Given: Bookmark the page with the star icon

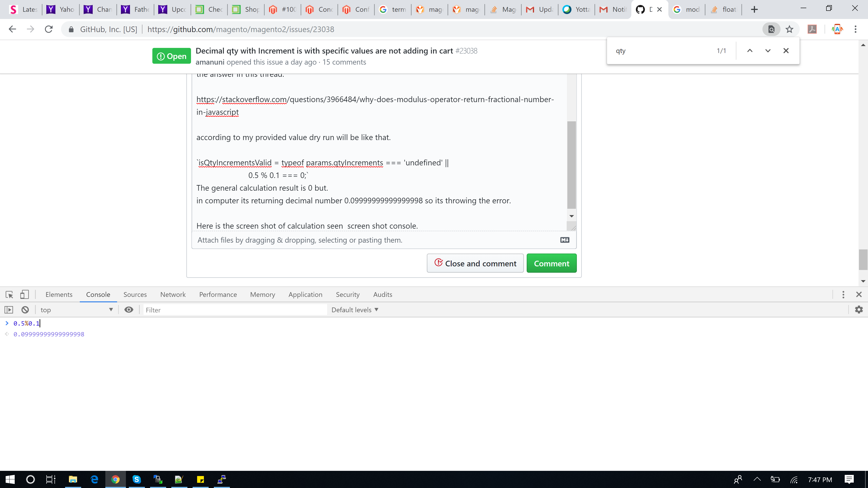Looking at the screenshot, I should click(789, 29).
